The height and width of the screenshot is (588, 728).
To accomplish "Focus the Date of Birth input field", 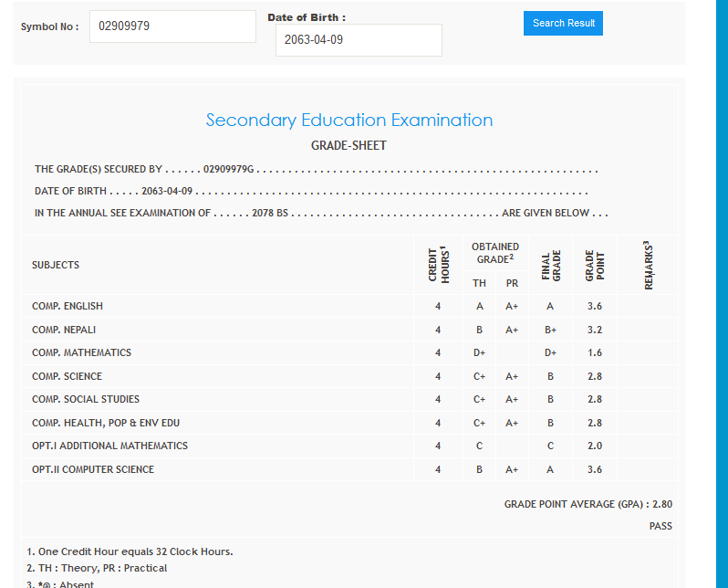I will (359, 40).
